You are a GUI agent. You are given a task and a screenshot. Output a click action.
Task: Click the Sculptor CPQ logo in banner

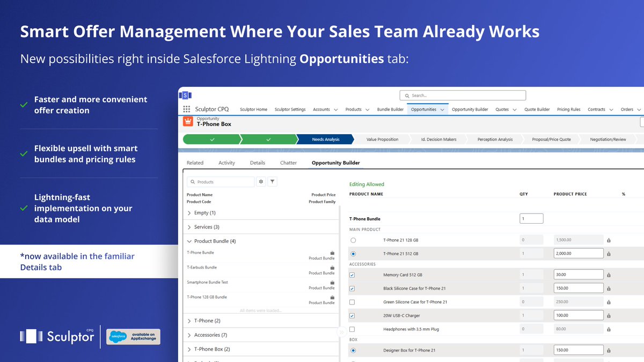tap(57, 336)
